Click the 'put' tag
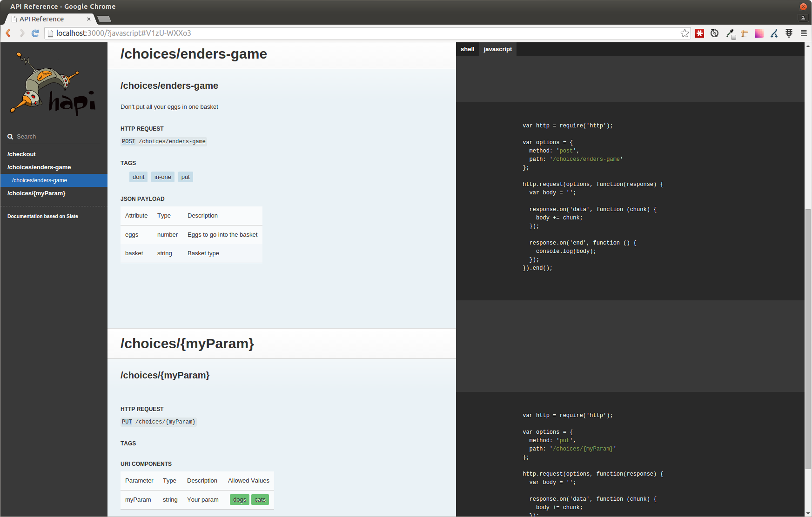 (x=186, y=177)
